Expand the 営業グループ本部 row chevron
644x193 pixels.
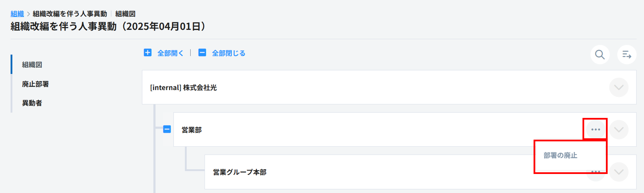click(x=619, y=172)
